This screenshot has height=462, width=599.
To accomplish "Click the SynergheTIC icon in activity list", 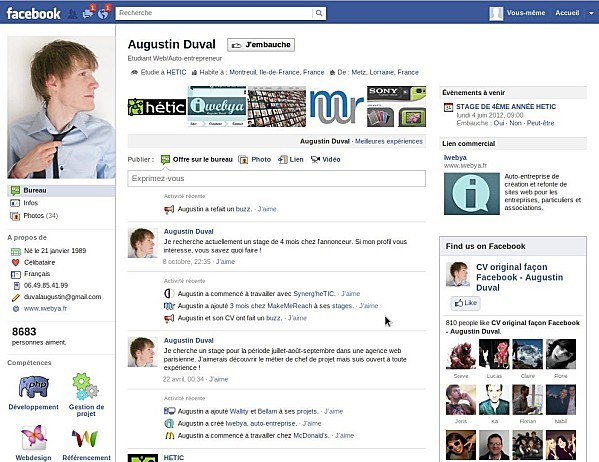I will pyautogui.click(x=169, y=293).
